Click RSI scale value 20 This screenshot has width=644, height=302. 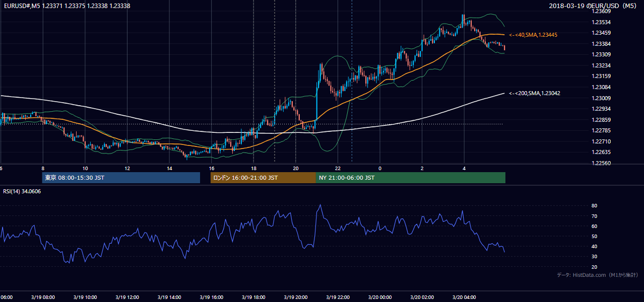click(594, 267)
